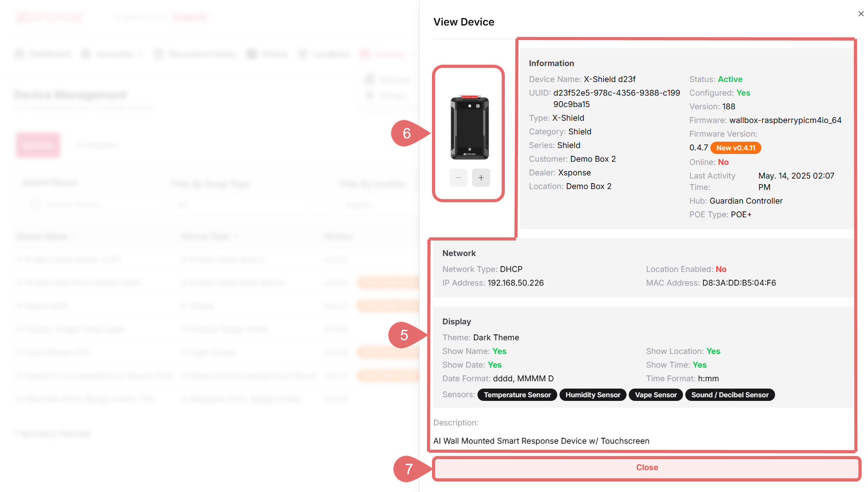Zoom out device image with minus button
This screenshot has width=868, height=492.
458,178
